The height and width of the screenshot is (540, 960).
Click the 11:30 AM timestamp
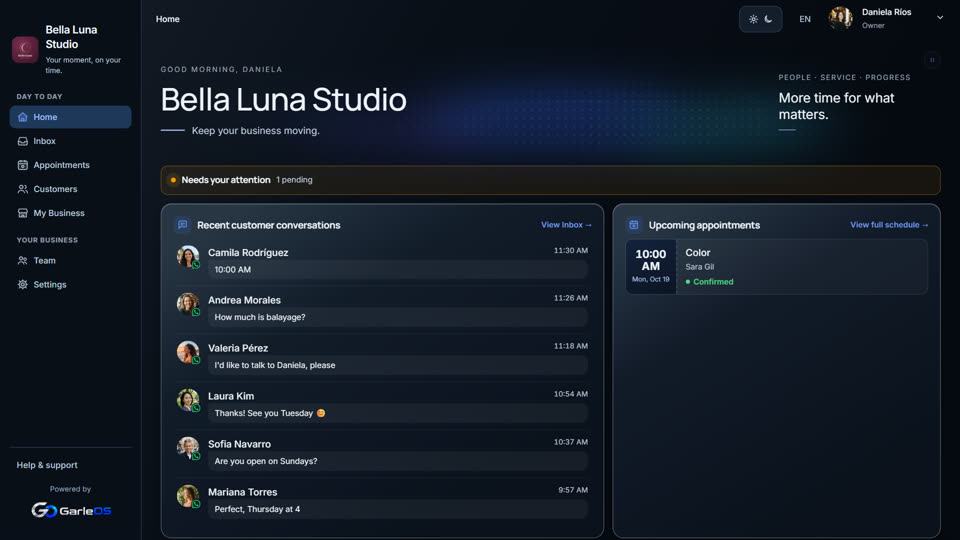[x=571, y=250]
